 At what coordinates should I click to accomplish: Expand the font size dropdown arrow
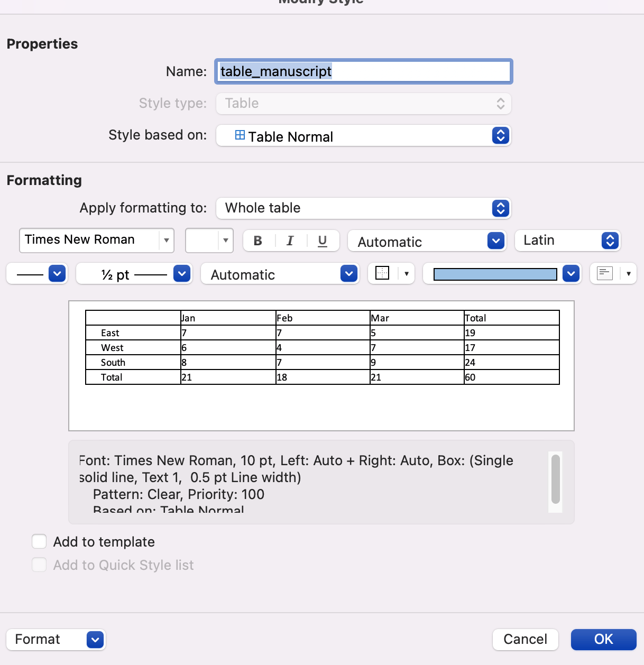(226, 241)
